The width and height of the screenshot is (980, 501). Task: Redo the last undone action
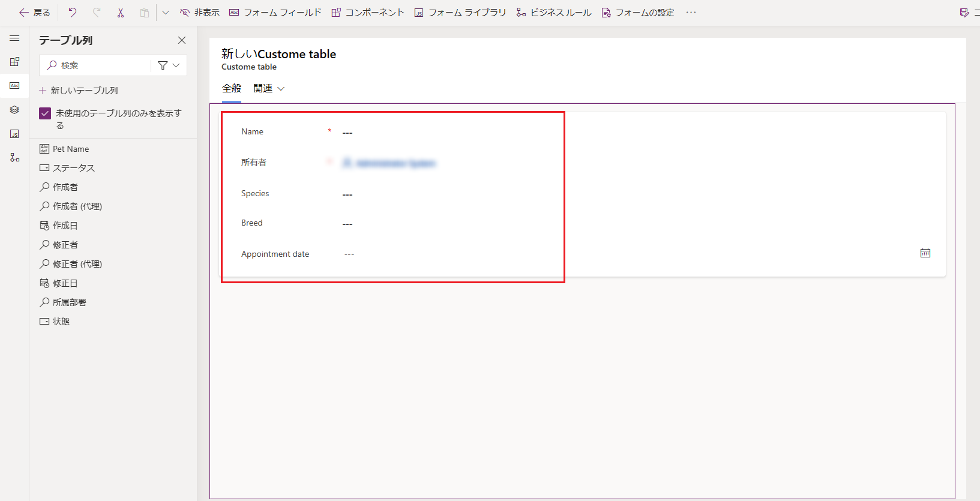click(x=97, y=13)
